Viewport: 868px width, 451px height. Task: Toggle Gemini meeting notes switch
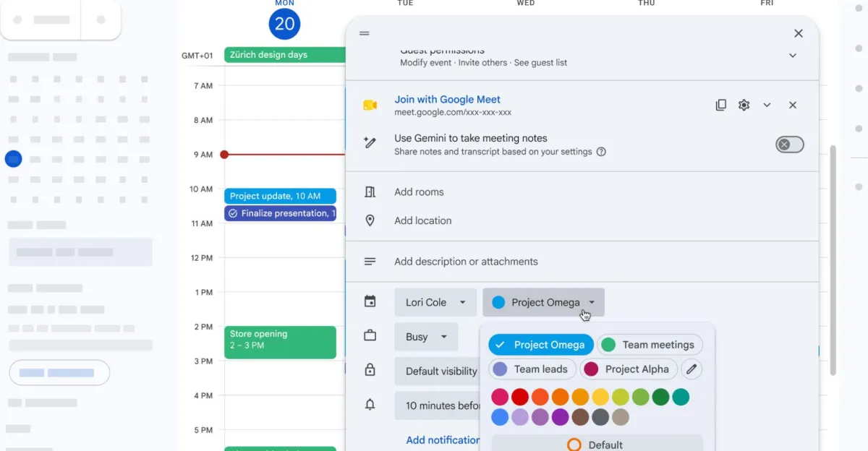tap(789, 145)
